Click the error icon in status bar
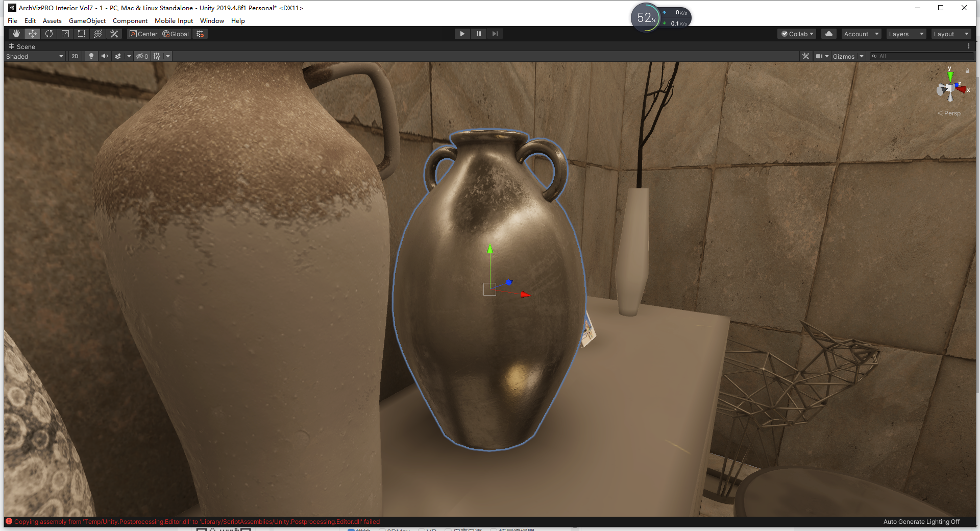The image size is (980, 531). [9, 521]
